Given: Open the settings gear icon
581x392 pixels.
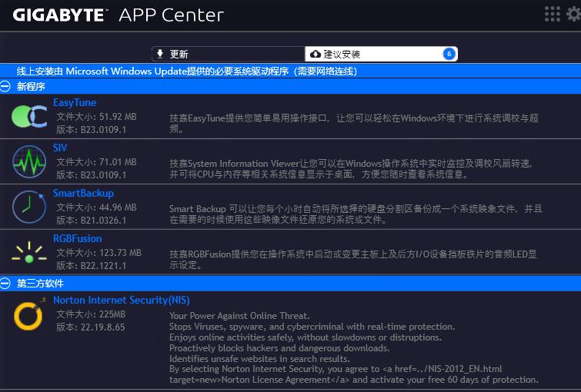Looking at the screenshot, I should pyautogui.click(x=574, y=14).
